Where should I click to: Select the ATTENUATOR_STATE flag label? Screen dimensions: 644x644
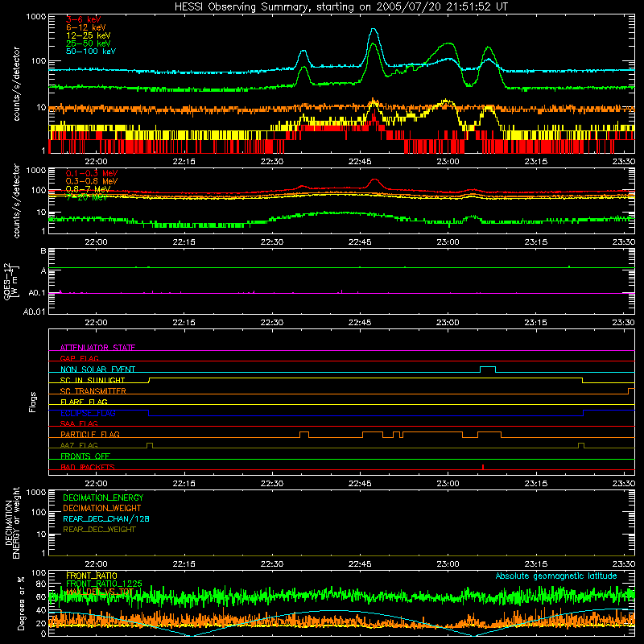click(97, 348)
